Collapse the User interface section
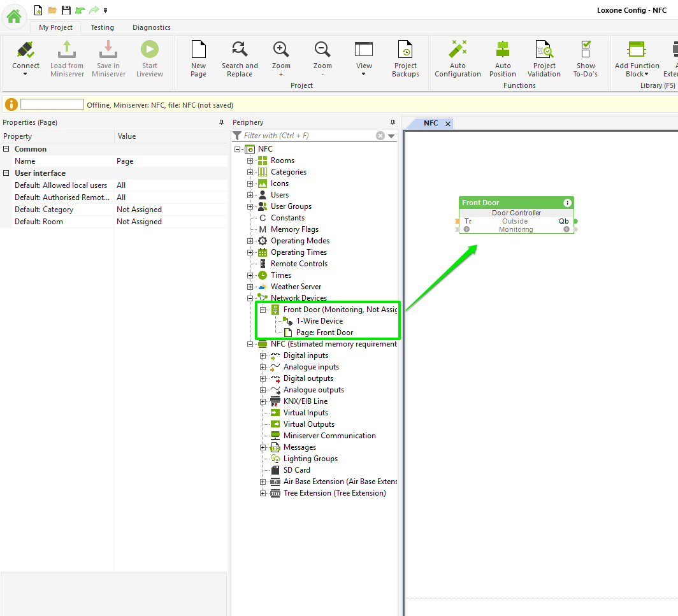 point(6,173)
